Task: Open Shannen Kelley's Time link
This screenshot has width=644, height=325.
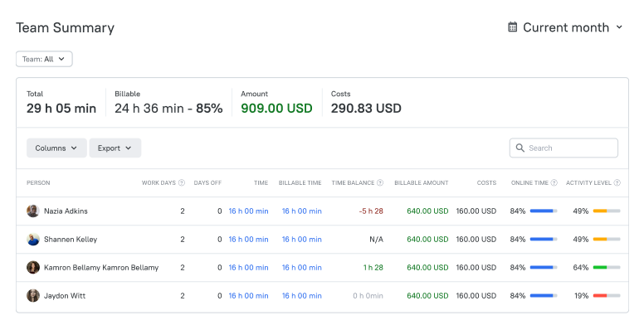Action: [x=248, y=240]
